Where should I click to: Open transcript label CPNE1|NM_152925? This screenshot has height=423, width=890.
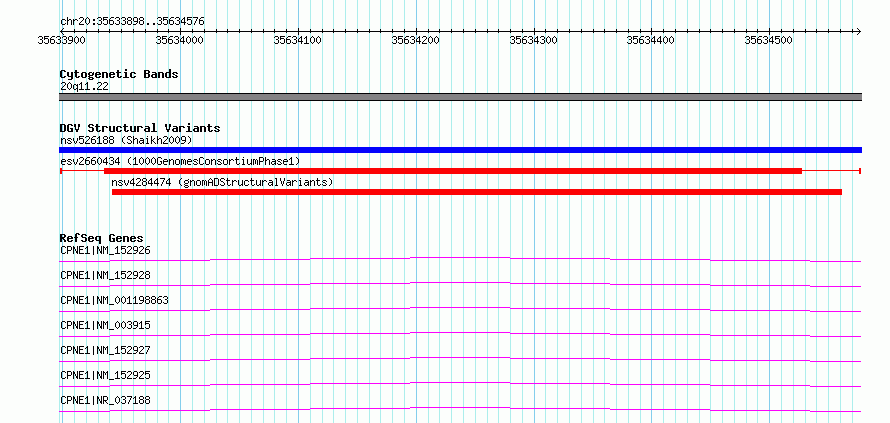(x=106, y=375)
